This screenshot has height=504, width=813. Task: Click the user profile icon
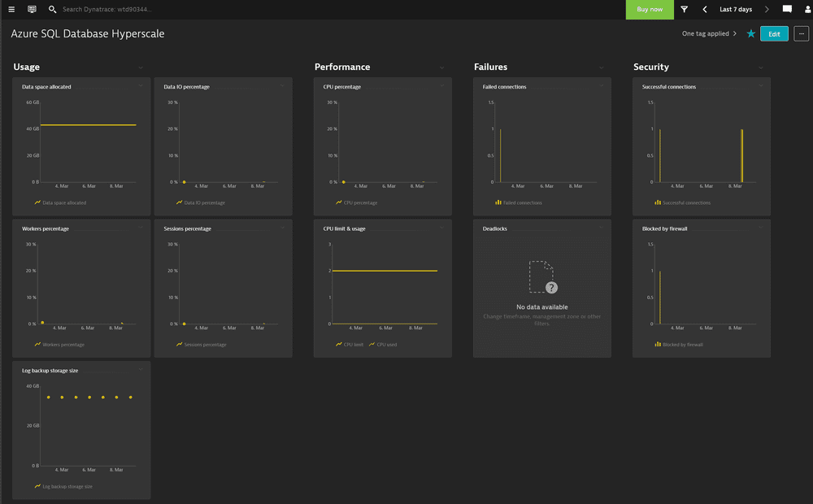(x=806, y=9)
